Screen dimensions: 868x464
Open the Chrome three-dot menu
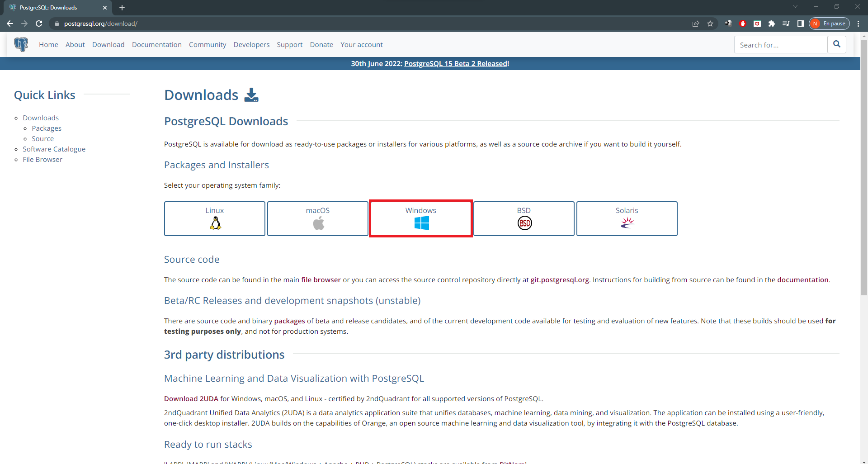click(858, 24)
